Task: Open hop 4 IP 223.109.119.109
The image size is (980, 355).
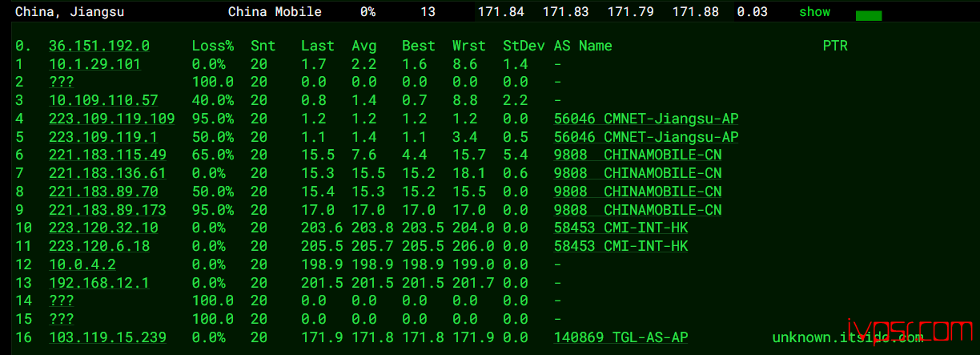Action: click(112, 119)
